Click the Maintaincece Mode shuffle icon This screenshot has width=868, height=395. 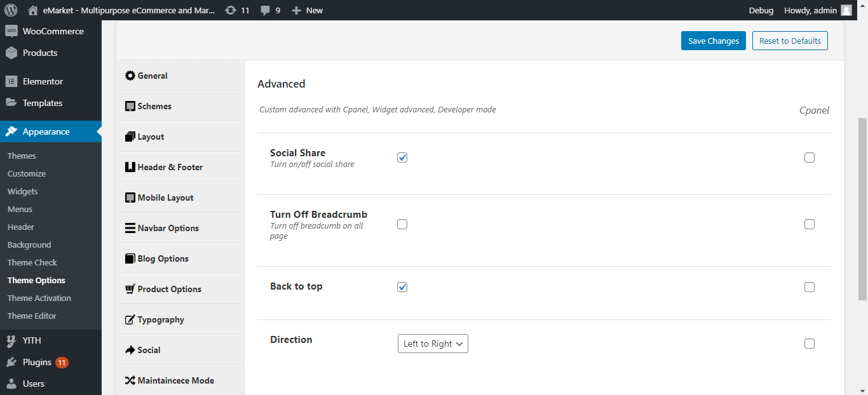coord(130,380)
